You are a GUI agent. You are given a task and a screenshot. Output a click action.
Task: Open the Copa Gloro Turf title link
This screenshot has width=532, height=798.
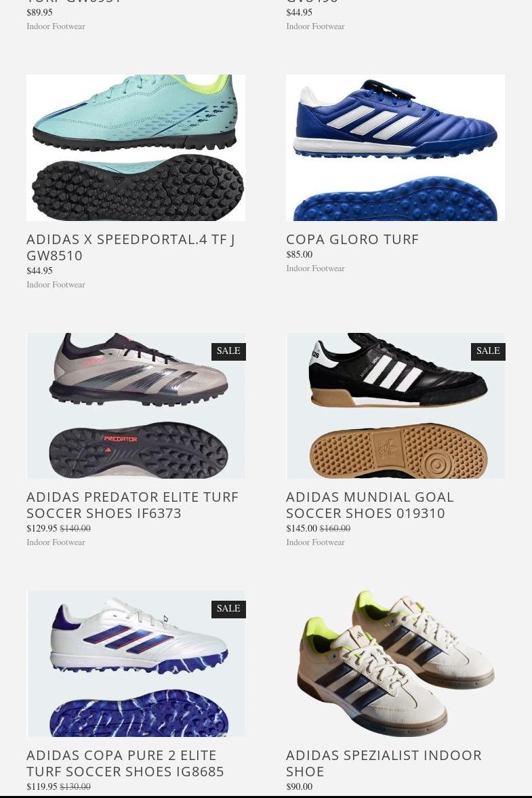[x=352, y=239]
